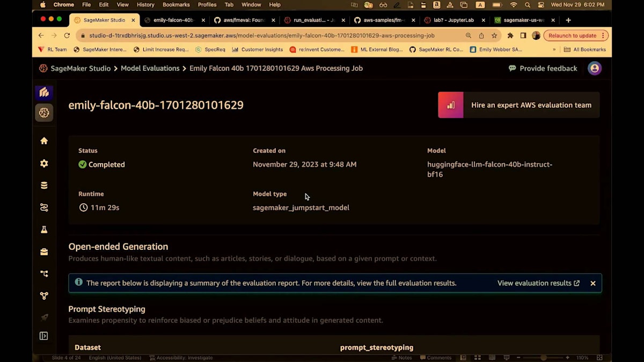Open the Models network-nodes icon in sidebar
The image size is (644, 362).
click(44, 295)
